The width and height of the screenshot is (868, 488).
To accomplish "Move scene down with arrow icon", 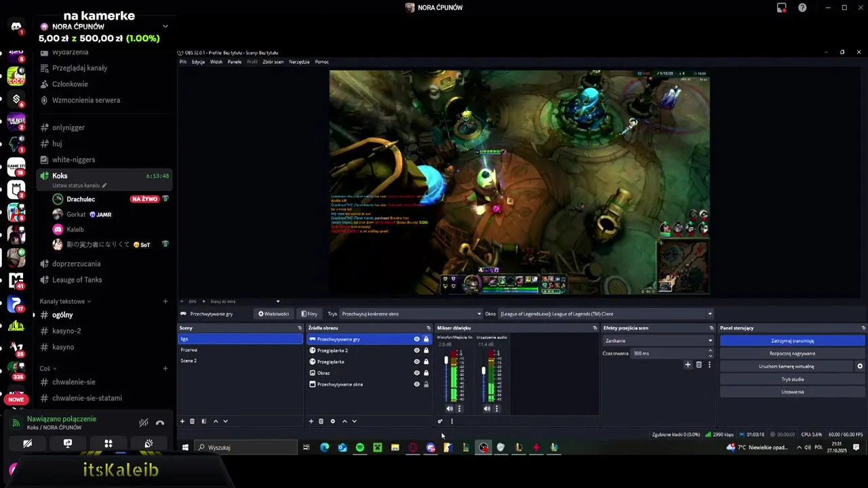I will (x=225, y=421).
